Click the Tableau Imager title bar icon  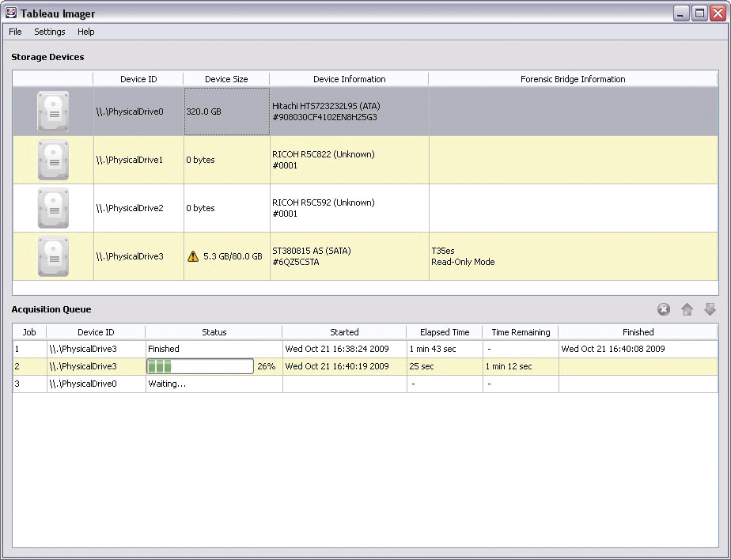(11, 13)
